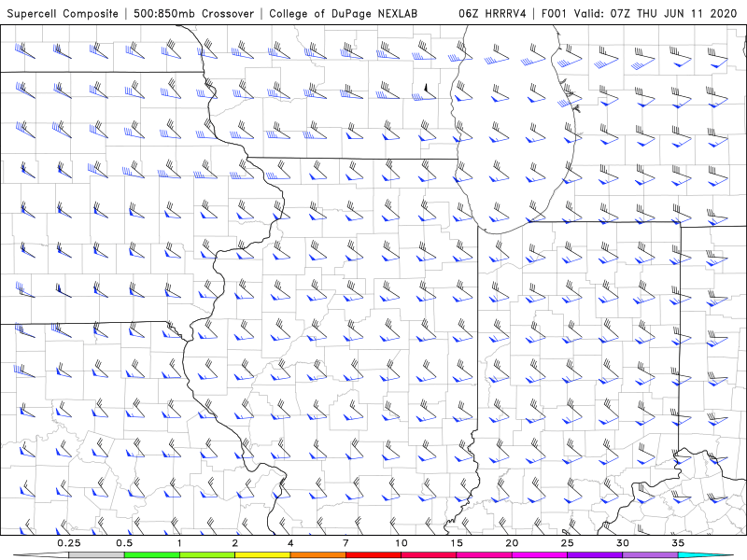Click the '25' legend value
The height and width of the screenshot is (560, 747).
pyautogui.click(x=567, y=543)
